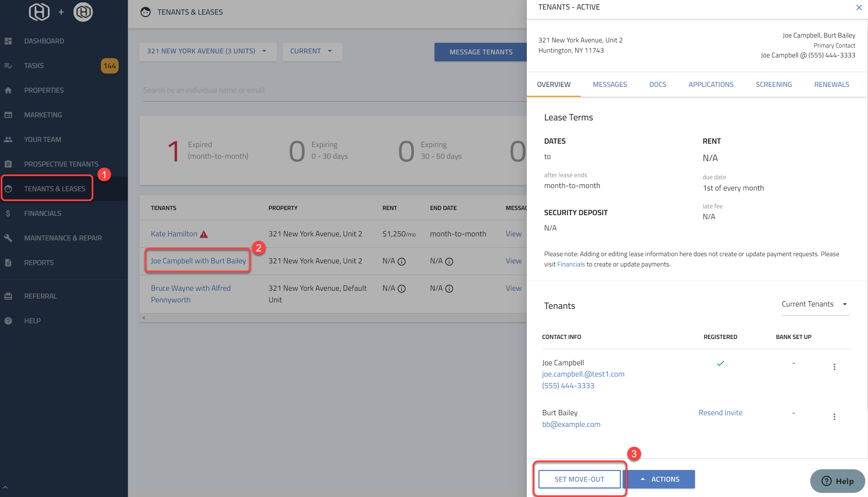
Task: Click the info icon beside Joe Campbell's rent N/A
Action: click(x=402, y=262)
